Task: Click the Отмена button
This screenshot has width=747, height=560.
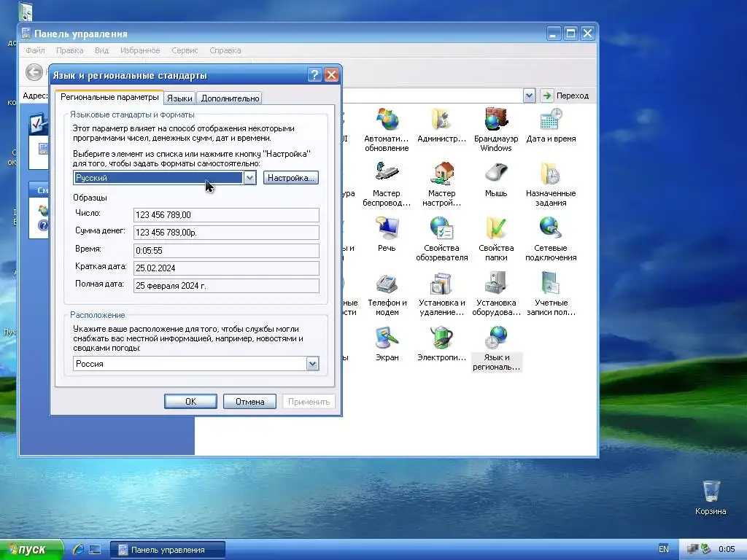Action: tap(249, 402)
